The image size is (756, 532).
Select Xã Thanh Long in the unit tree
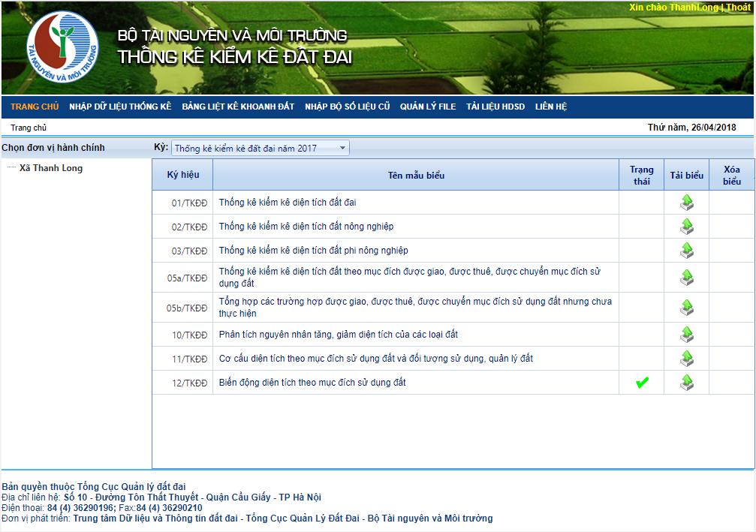(x=51, y=168)
